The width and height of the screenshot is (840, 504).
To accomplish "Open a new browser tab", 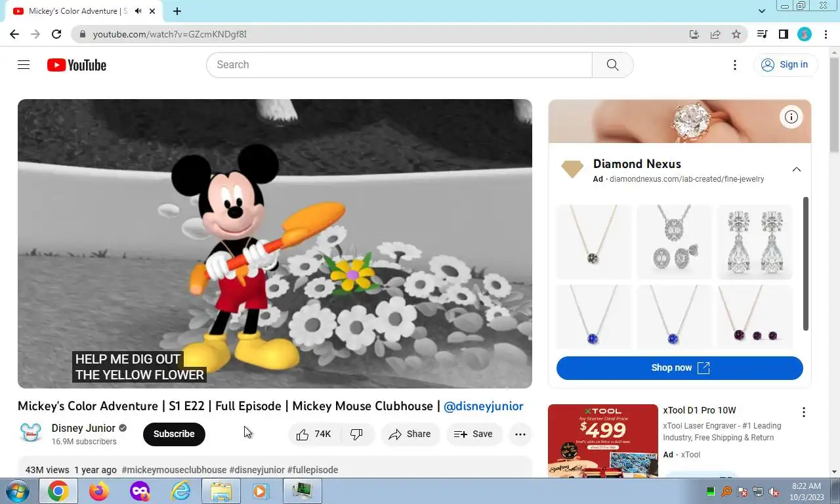I will [x=177, y=11].
